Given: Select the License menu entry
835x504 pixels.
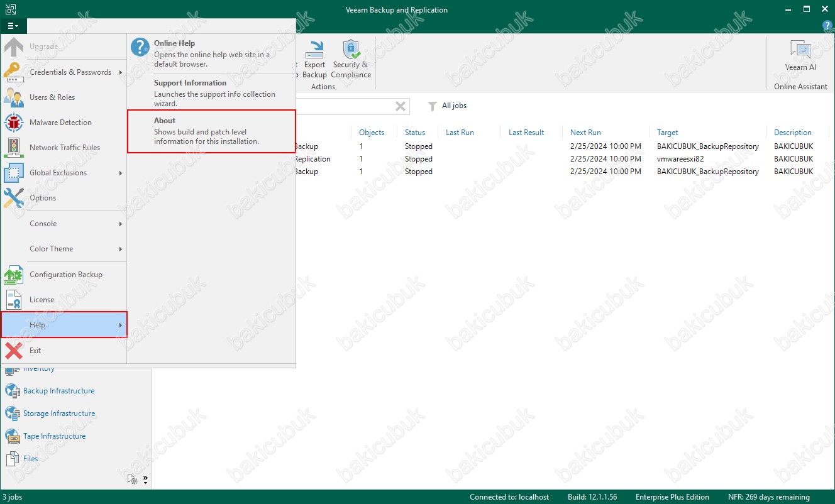Looking at the screenshot, I should [x=64, y=300].
